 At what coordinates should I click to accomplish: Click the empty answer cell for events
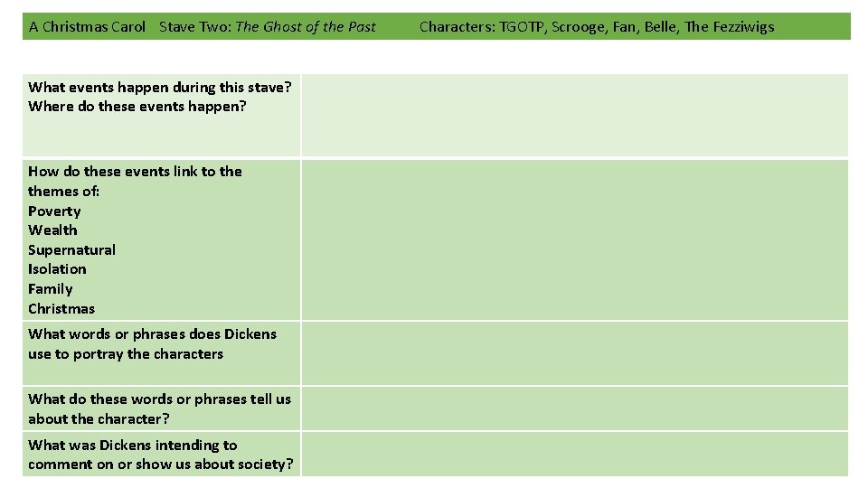575,115
